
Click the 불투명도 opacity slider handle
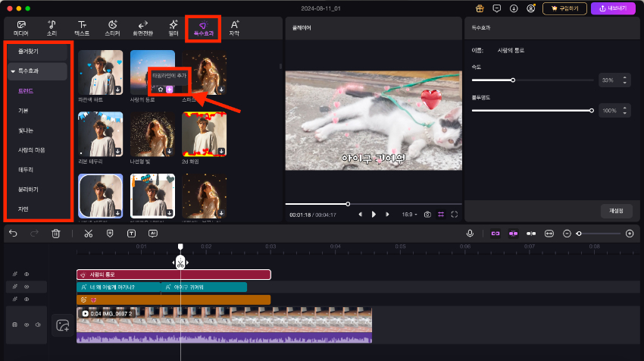[x=591, y=111]
